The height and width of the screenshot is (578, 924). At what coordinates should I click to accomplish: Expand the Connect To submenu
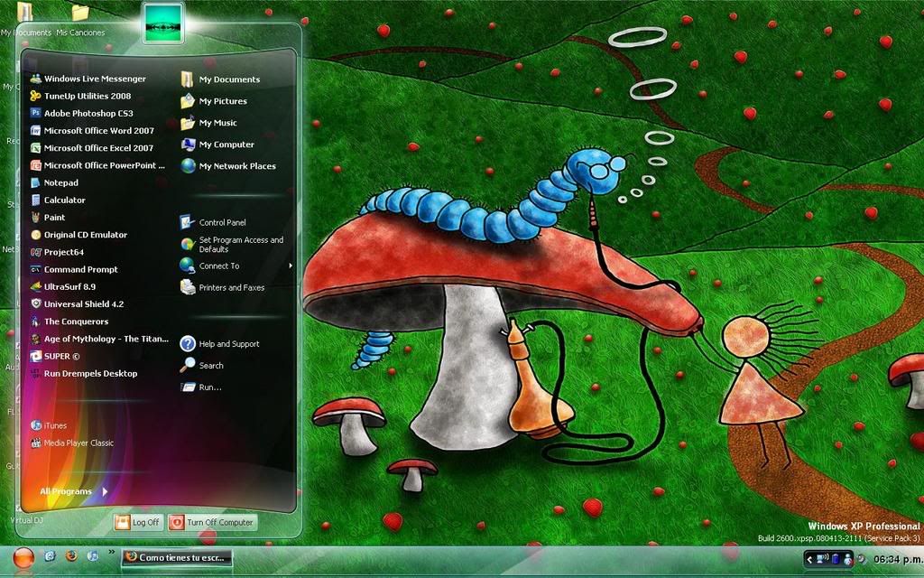pyautogui.click(x=236, y=266)
